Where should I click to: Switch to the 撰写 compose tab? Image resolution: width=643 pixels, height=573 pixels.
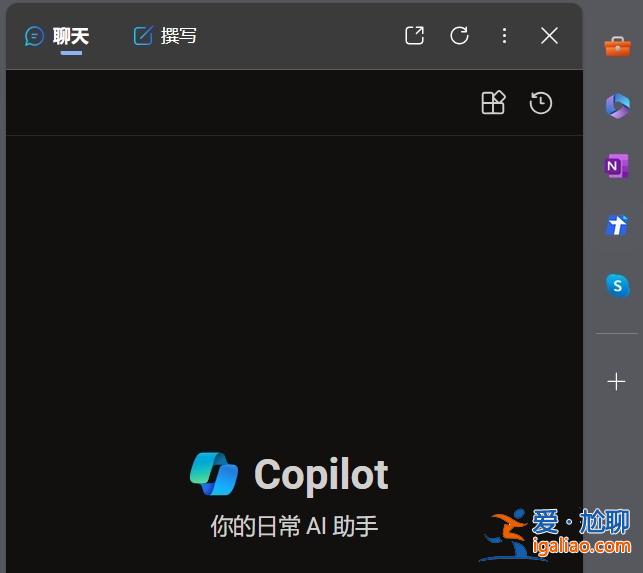click(165, 36)
